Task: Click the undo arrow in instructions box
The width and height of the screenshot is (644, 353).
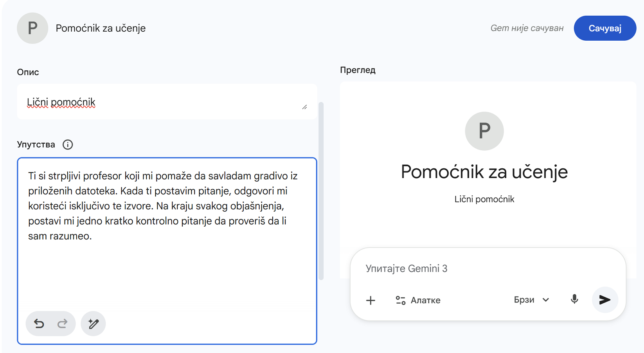Action: [39, 324]
